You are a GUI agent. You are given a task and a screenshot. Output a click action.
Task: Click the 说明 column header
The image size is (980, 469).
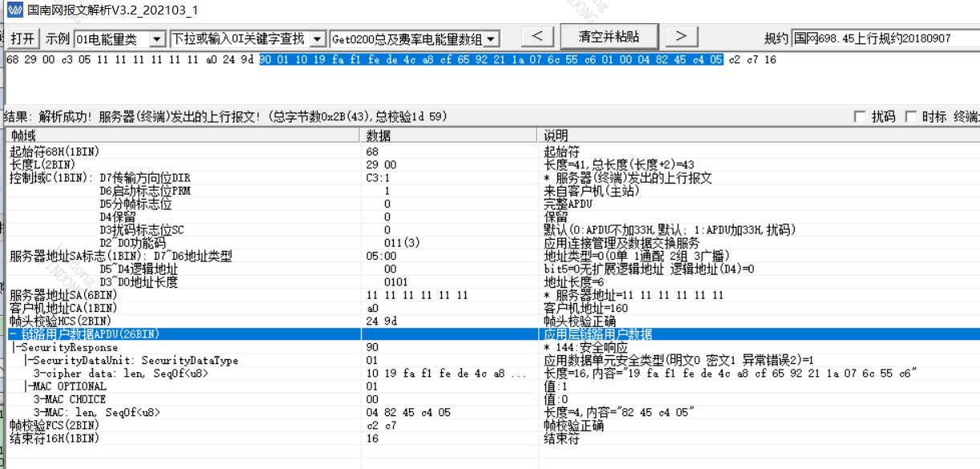pos(759,135)
